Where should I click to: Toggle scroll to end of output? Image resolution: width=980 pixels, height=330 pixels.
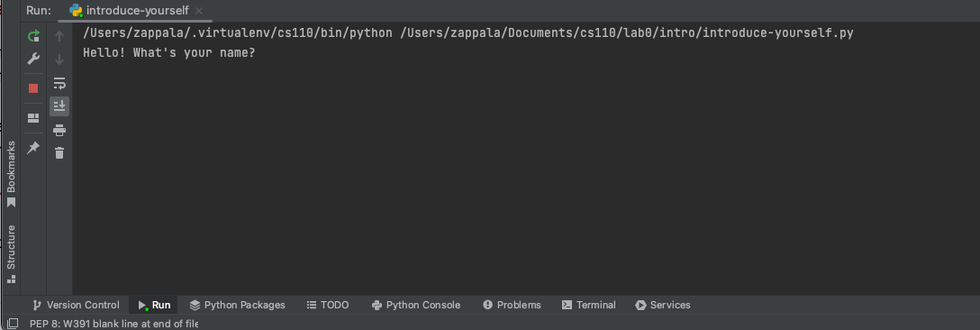(59, 105)
